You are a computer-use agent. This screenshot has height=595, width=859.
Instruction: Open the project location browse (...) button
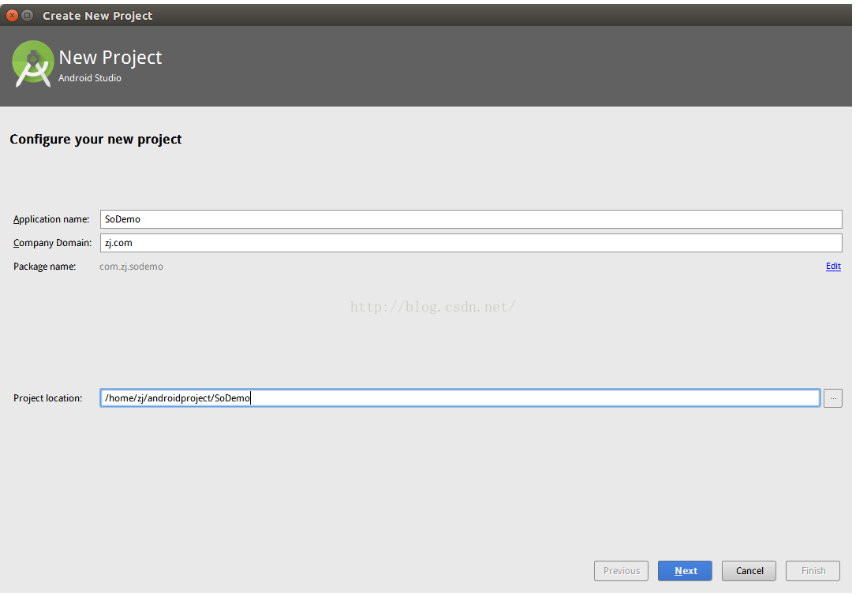[833, 398]
